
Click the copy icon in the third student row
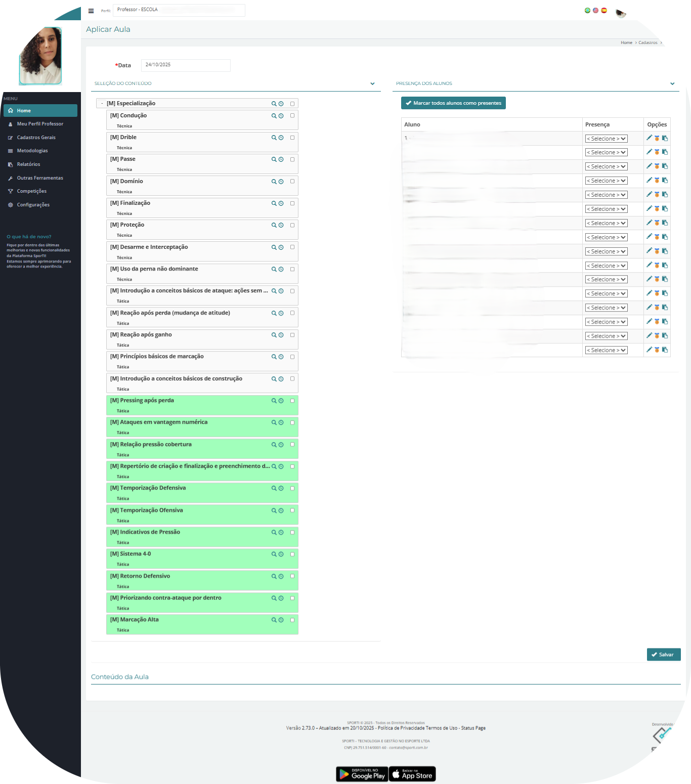pos(665,166)
